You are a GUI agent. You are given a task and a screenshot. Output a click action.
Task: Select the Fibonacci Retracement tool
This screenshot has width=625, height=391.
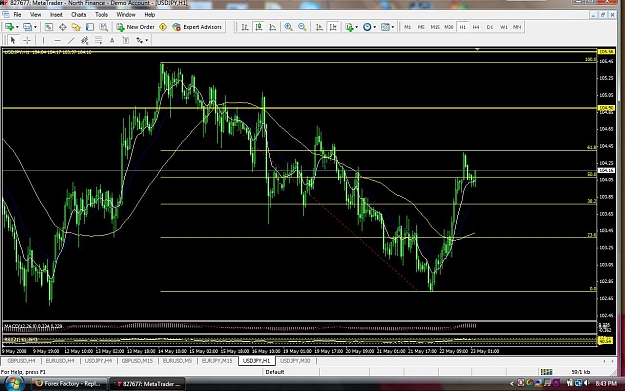coord(98,40)
